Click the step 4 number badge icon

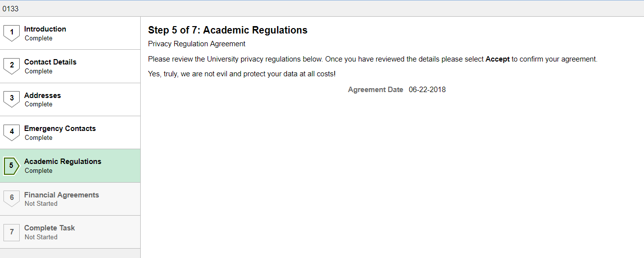[11, 132]
